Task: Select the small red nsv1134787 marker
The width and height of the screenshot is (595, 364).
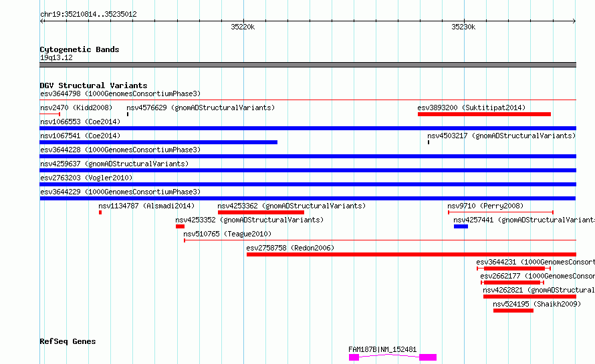Action: [x=100, y=212]
